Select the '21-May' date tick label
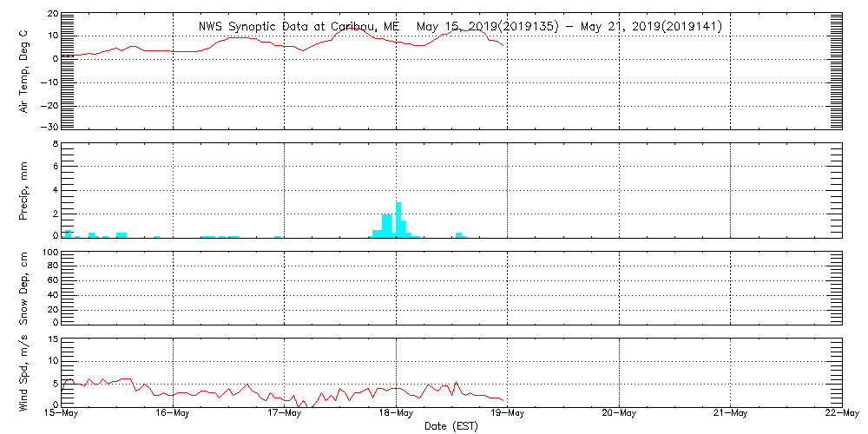Image resolution: width=868 pixels, height=434 pixels. [731, 413]
